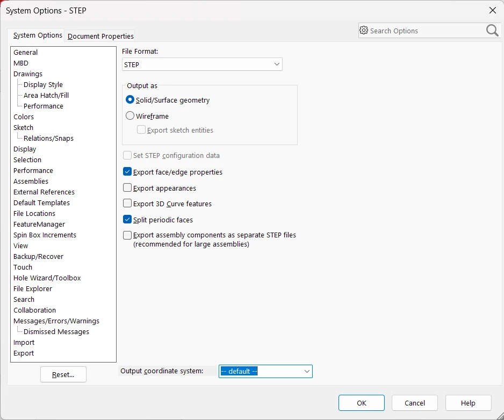This screenshot has height=420, width=504.
Task: Select View category
Action: tap(20, 246)
